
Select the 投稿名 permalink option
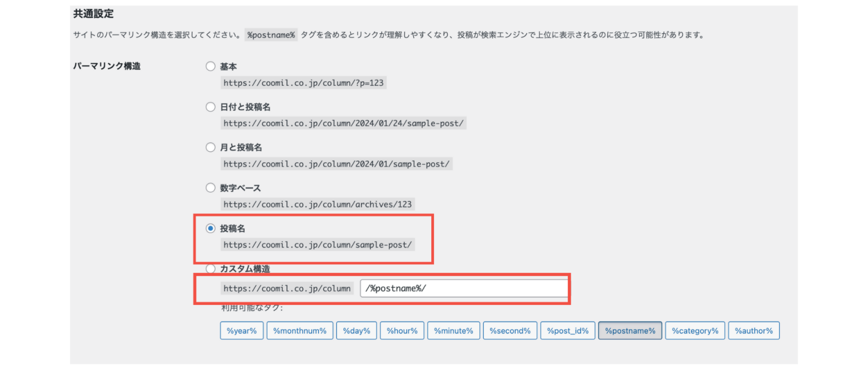210,228
